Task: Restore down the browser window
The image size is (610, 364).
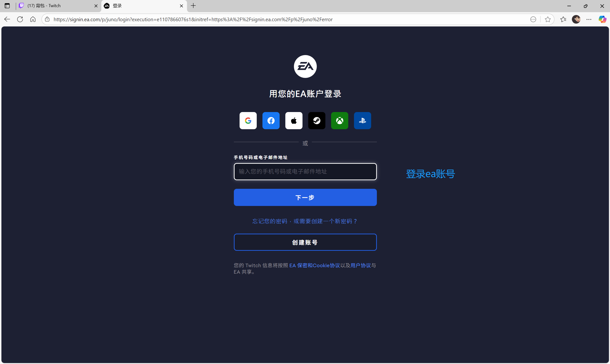Action: [x=585, y=6]
